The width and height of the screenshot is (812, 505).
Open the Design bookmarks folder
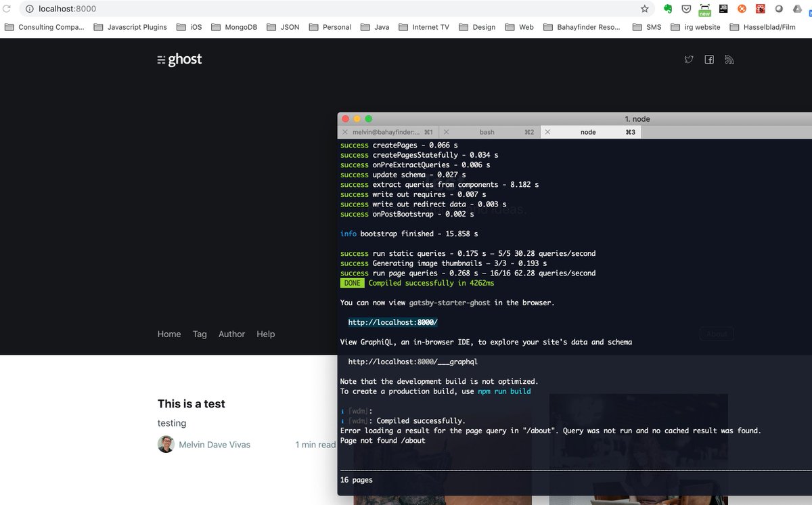477,27
